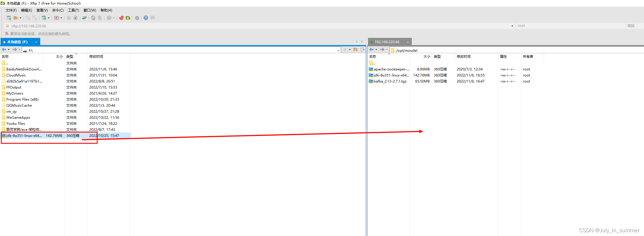Image resolution: width=644 pixels, height=236 pixels.
Task: Click the grayed Paste toolbar icon
Action: click(x=100, y=18)
